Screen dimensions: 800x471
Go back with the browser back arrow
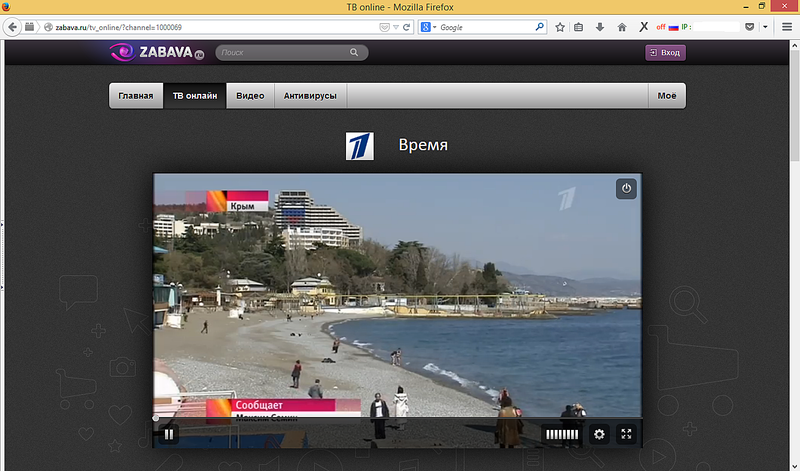12,27
